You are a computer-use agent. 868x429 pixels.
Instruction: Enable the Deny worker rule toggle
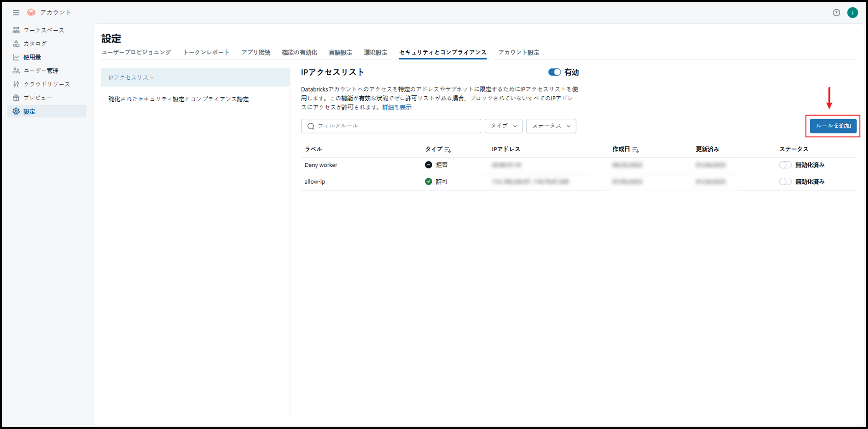[x=785, y=165]
